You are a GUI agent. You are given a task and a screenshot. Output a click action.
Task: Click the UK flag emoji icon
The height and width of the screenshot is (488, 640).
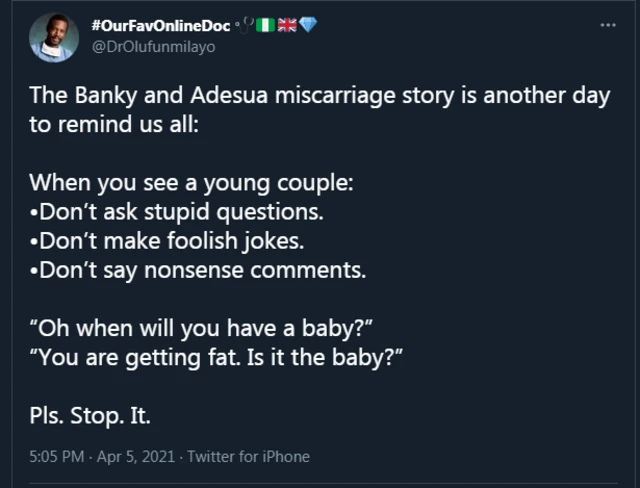[288, 25]
